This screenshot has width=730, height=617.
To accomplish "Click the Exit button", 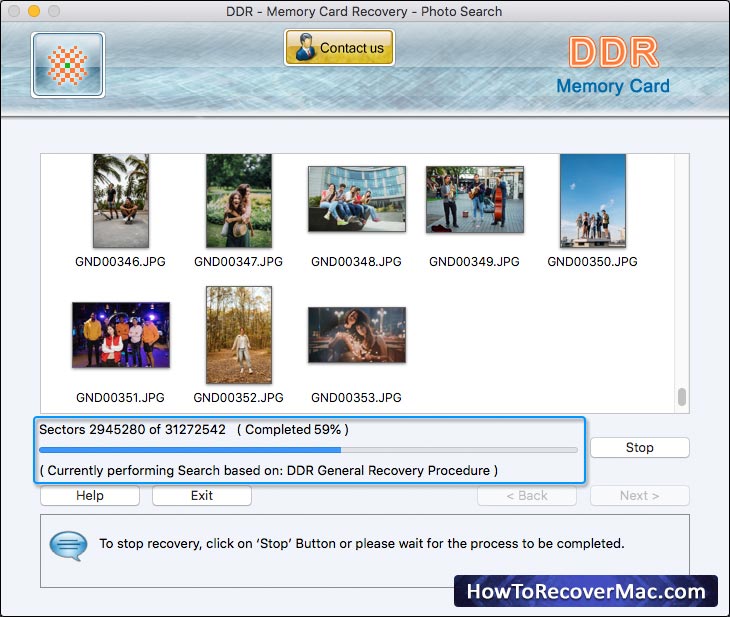I will pos(202,495).
